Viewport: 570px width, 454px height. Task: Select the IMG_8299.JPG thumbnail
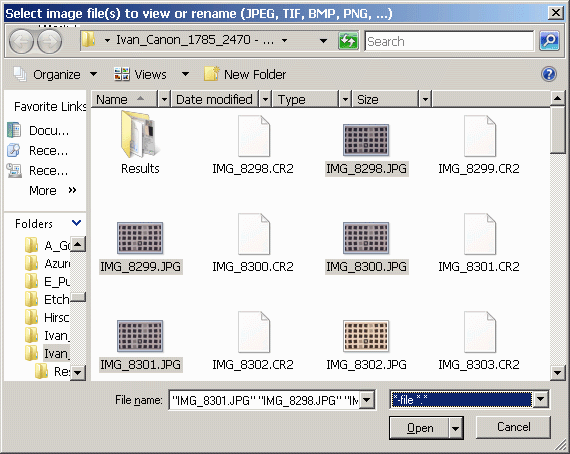[140, 238]
